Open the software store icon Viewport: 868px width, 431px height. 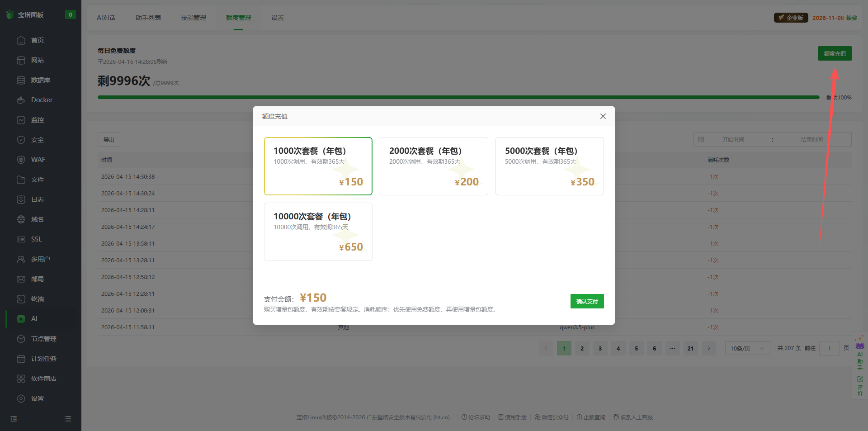pos(21,379)
